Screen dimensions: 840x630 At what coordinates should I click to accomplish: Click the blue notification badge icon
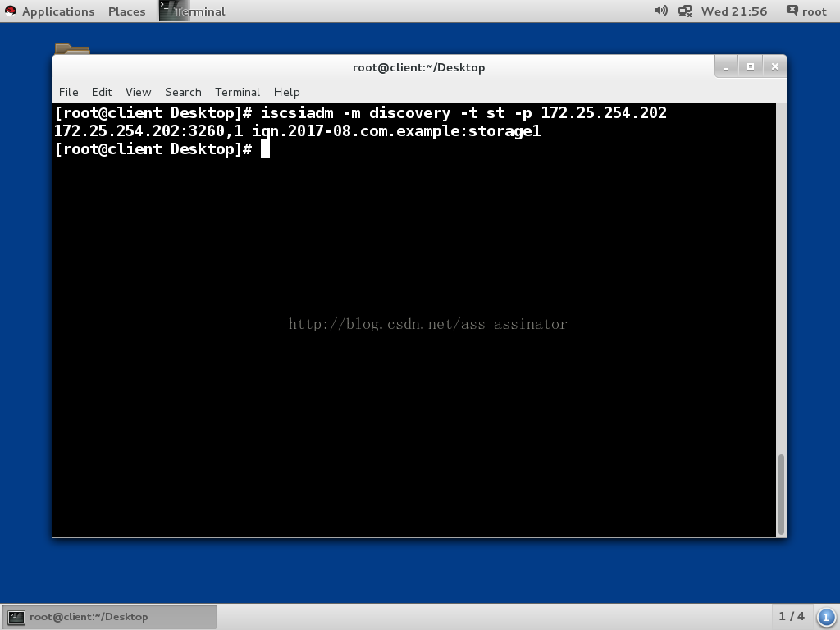tap(826, 617)
